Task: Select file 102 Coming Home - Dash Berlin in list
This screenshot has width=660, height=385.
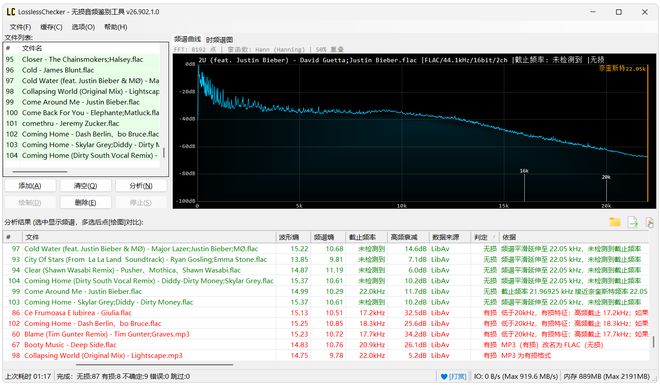Action: point(82,134)
